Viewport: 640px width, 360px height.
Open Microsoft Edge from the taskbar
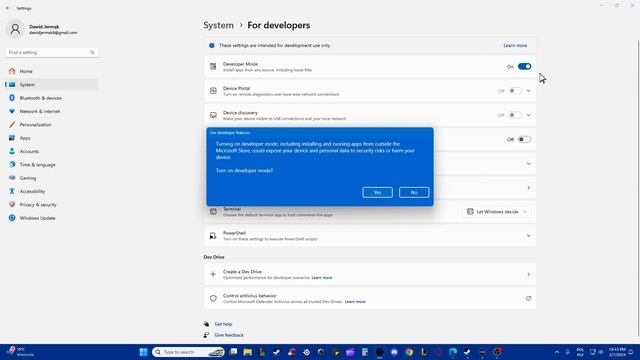(x=453, y=352)
